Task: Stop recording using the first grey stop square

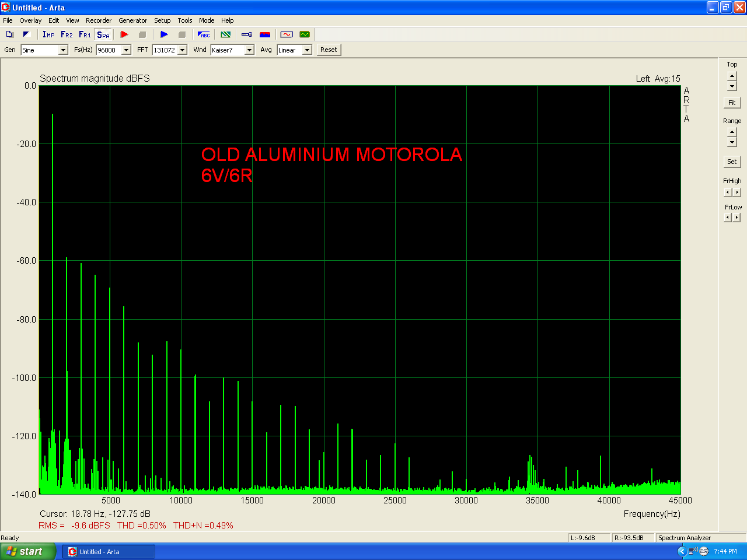Action: coord(142,34)
